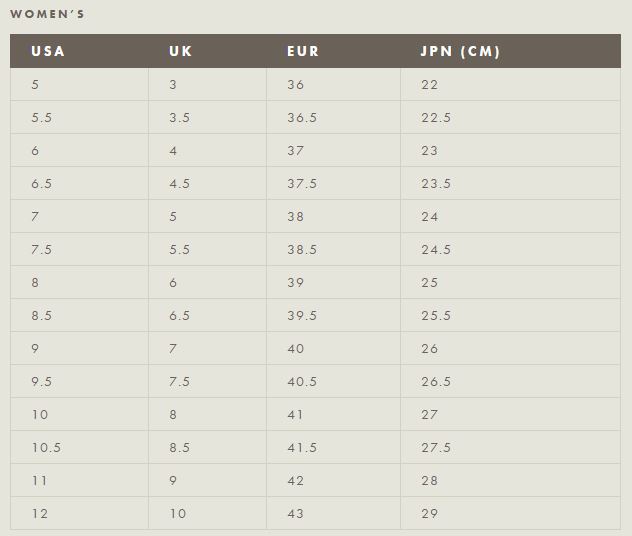Screen dimensions: 632x536
Task: Click UK size 4.5 cell
Action: (179, 184)
